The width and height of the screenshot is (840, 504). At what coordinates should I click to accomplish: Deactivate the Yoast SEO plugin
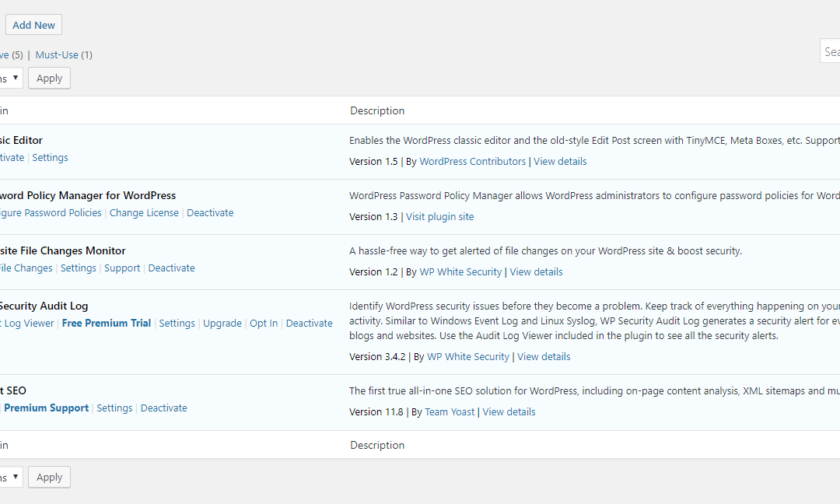[x=164, y=408]
